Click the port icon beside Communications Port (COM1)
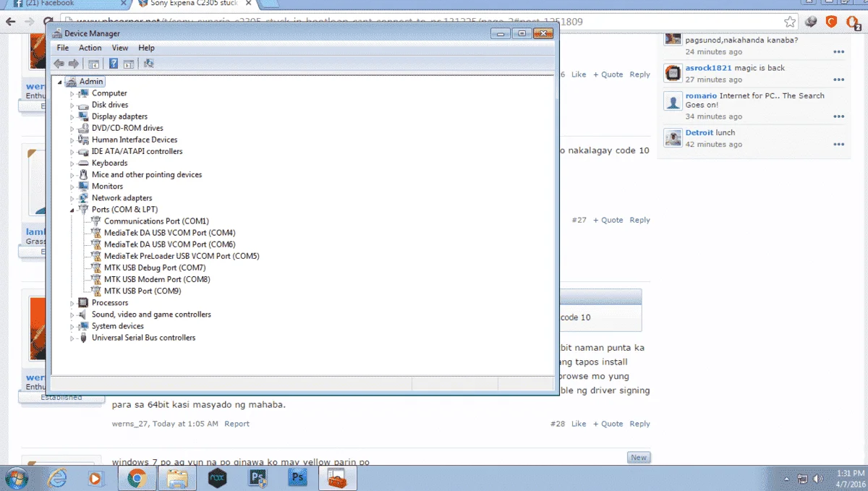The image size is (868, 491). (x=95, y=221)
